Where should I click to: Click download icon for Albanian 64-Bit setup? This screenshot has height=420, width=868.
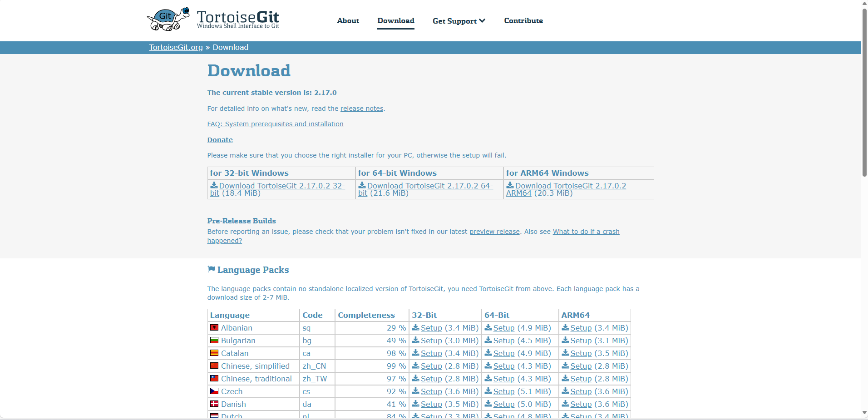488,327
